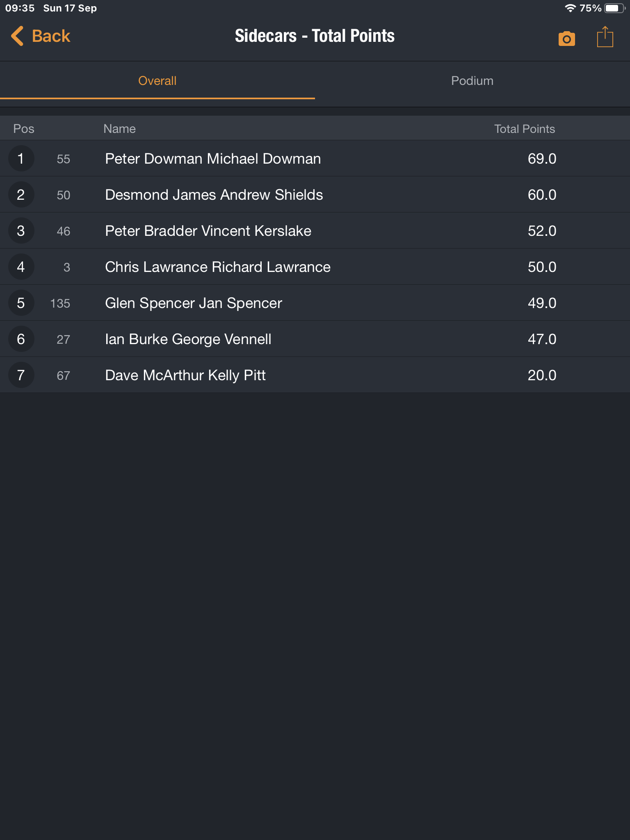This screenshot has width=630, height=840.
Task: Tap the orange back chevron arrow
Action: tap(17, 36)
